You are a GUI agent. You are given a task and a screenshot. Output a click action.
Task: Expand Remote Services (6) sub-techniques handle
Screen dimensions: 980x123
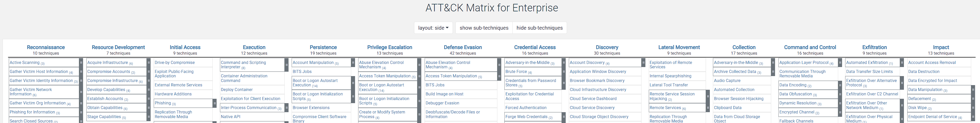[708, 108]
